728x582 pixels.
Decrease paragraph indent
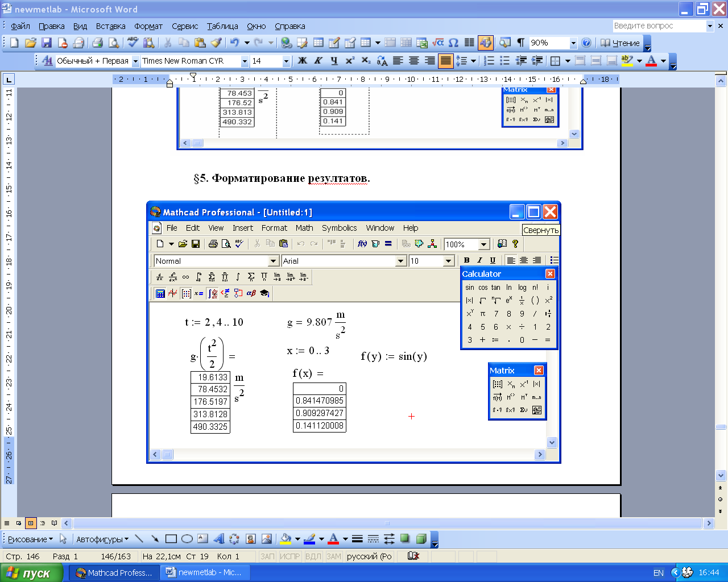point(520,61)
